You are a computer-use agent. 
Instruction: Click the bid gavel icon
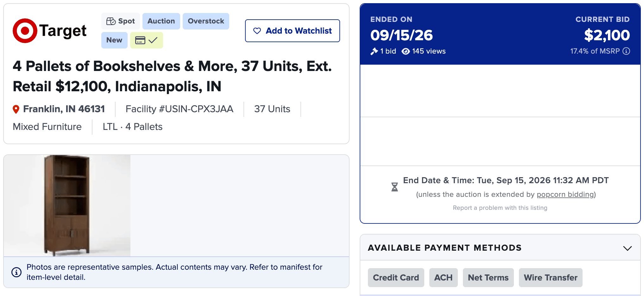pos(374,51)
